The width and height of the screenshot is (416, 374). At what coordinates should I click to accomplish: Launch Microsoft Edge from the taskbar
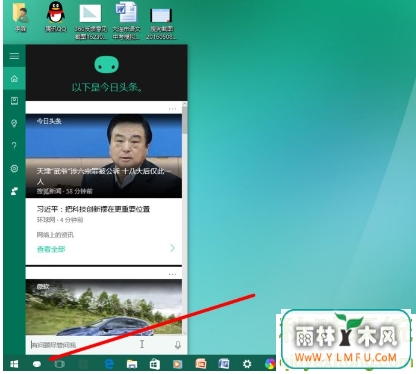point(109,364)
